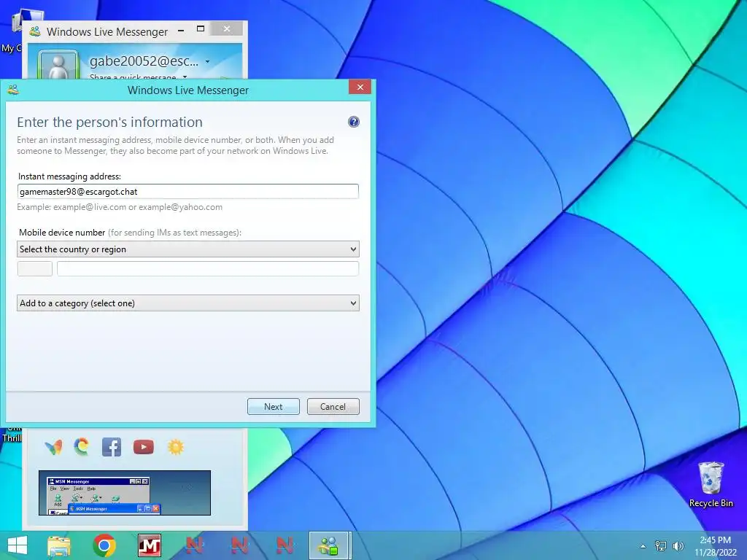Viewport: 747px width, 560px height.
Task: Click the Messenger icon in background window title
Action: [35, 32]
